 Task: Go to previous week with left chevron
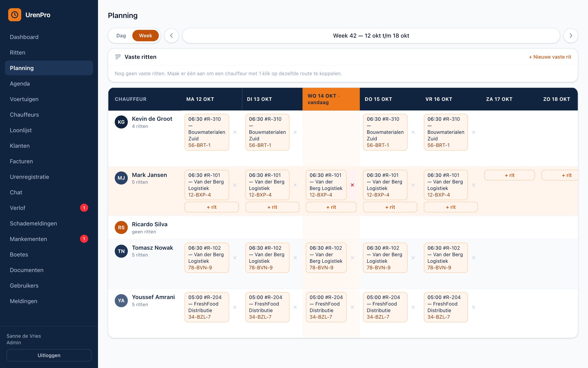(171, 36)
